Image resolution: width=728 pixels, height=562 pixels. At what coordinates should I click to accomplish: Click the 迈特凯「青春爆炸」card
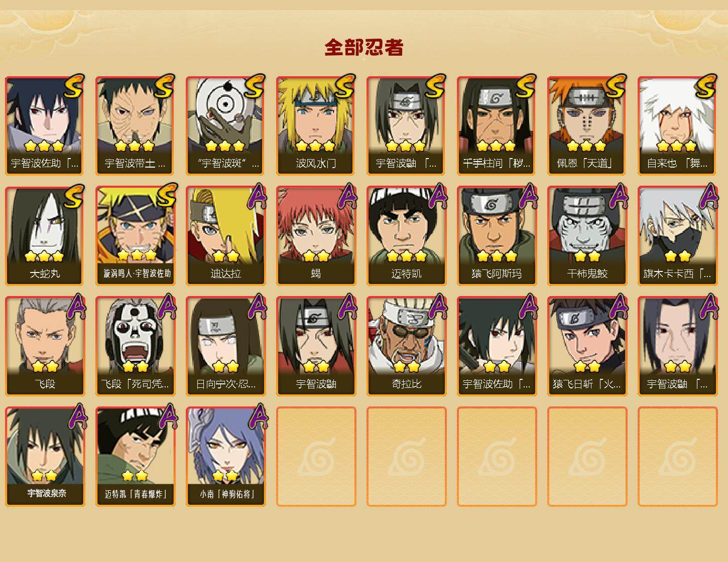pos(135,457)
